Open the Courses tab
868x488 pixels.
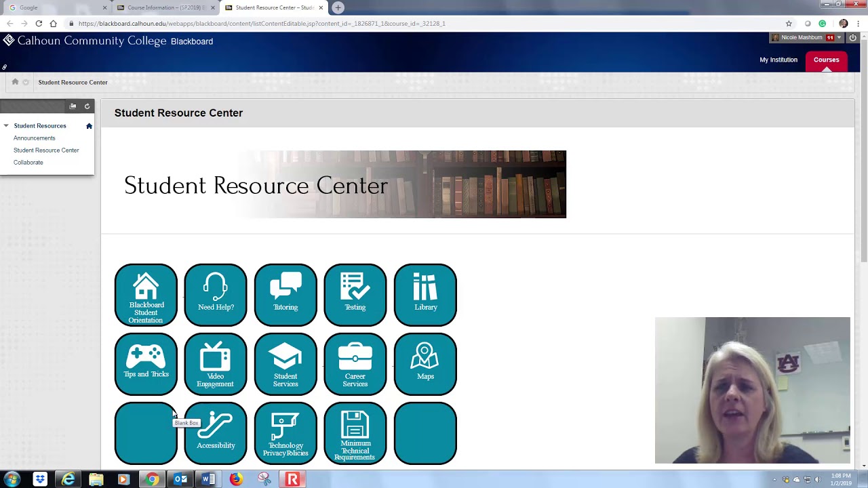point(826,60)
